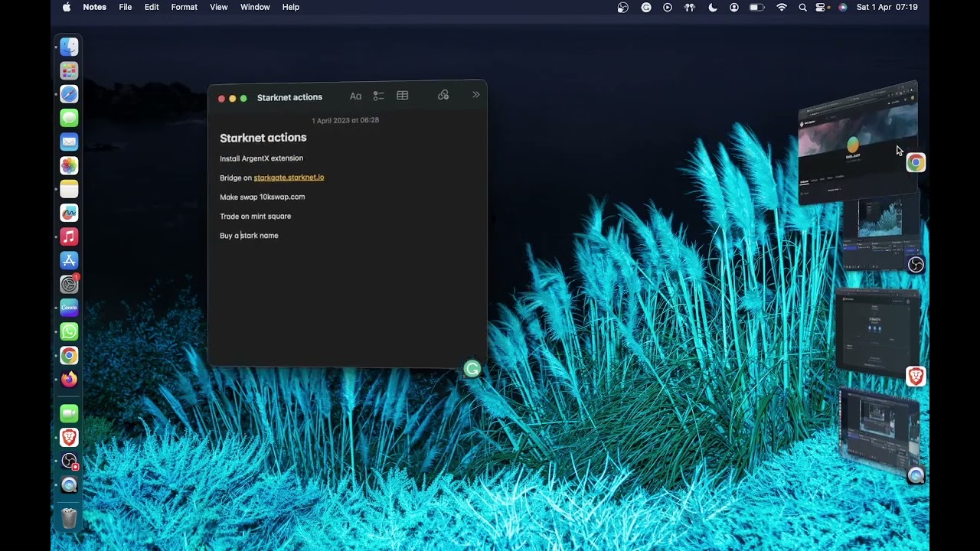Open OBS Studio from the Dock
980x551 pixels.
point(69,461)
